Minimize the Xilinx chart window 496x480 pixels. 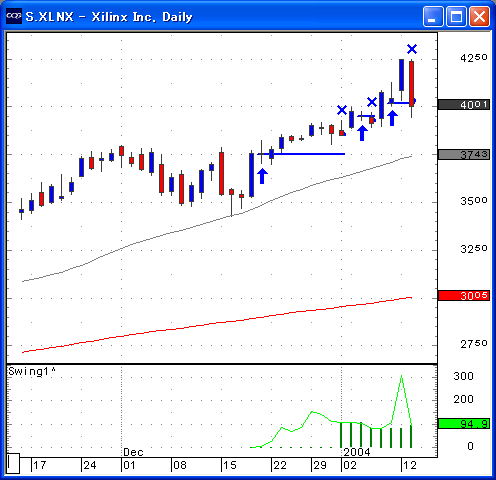click(x=432, y=16)
